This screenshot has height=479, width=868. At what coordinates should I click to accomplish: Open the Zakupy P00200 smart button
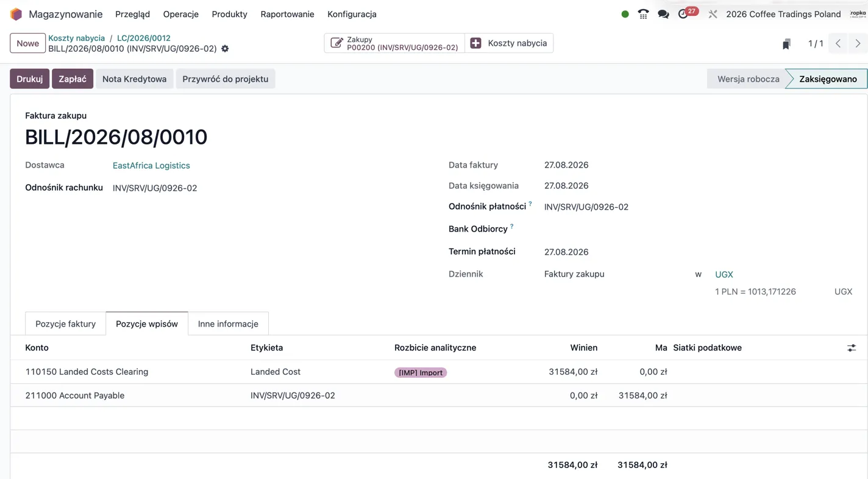(394, 43)
